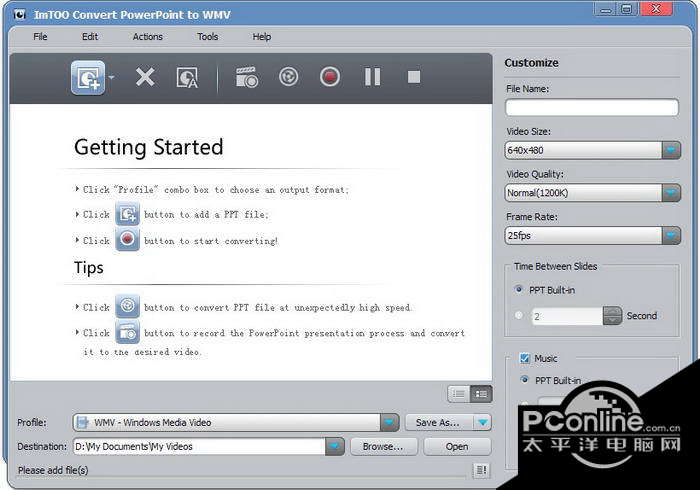This screenshot has height=490, width=700.
Task: Open the Save As dropdown arrow
Action: 483,422
